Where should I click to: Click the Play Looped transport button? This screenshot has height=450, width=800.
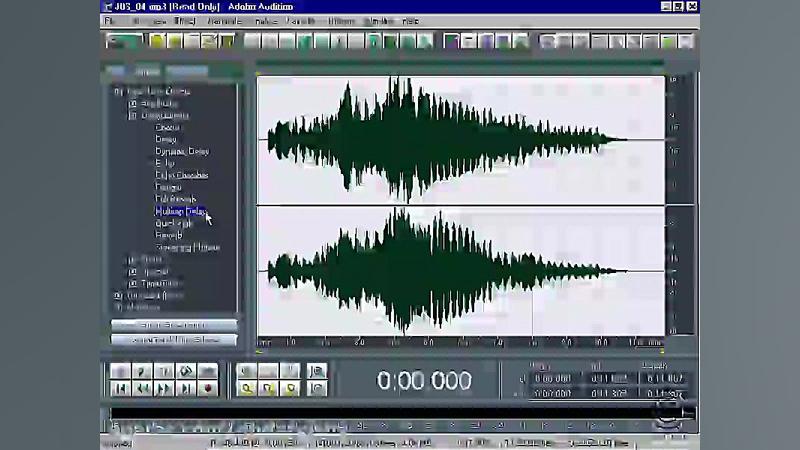(208, 371)
